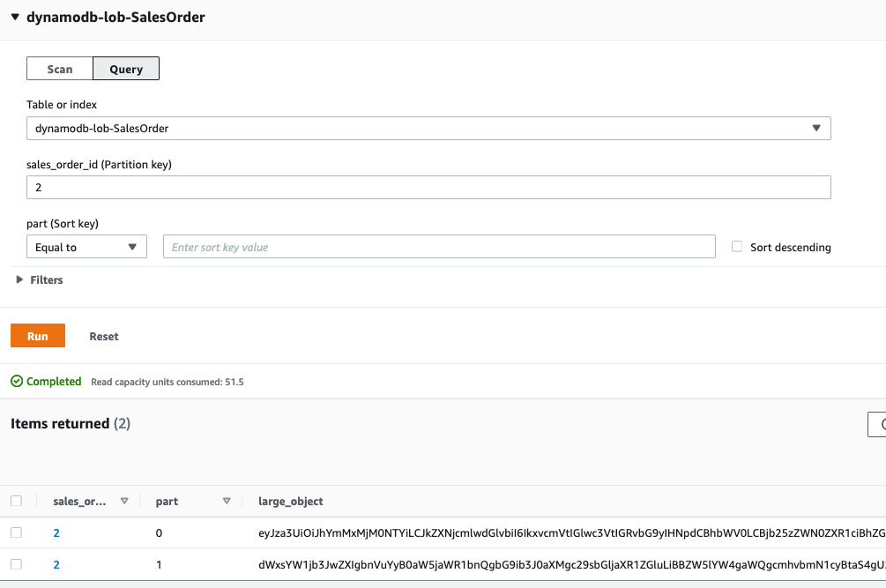Screen dimensions: 886x588
Task: Enable the Sort descending checkbox
Action: [x=737, y=246]
